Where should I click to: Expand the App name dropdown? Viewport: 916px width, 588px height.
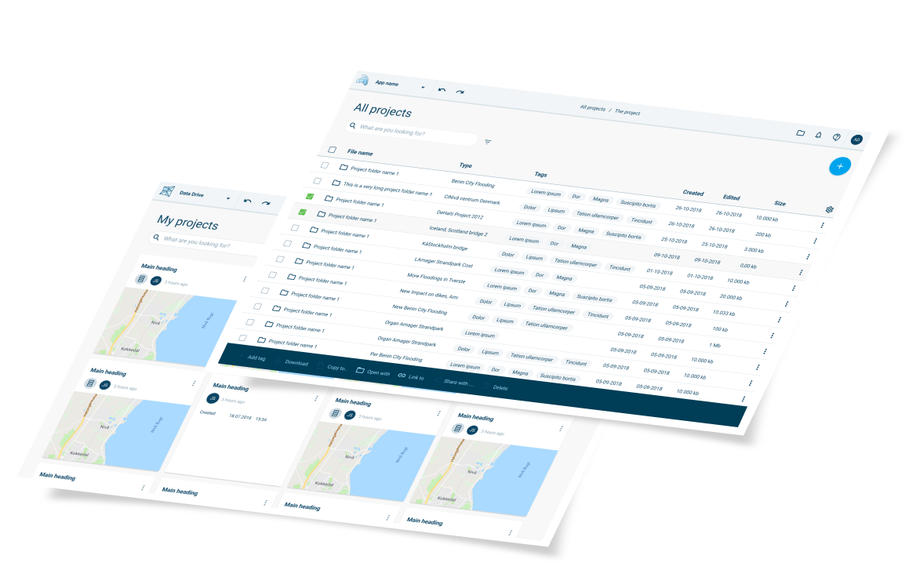[423, 87]
